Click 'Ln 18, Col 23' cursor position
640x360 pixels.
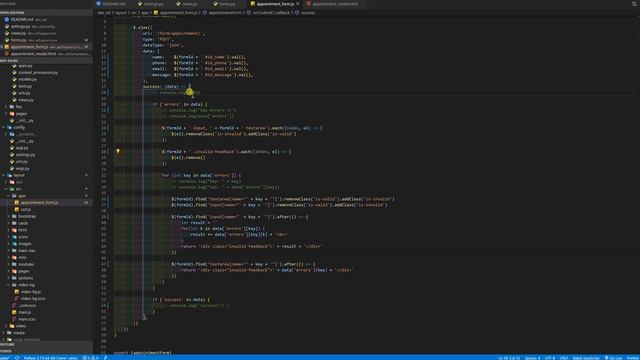click(x=509, y=358)
